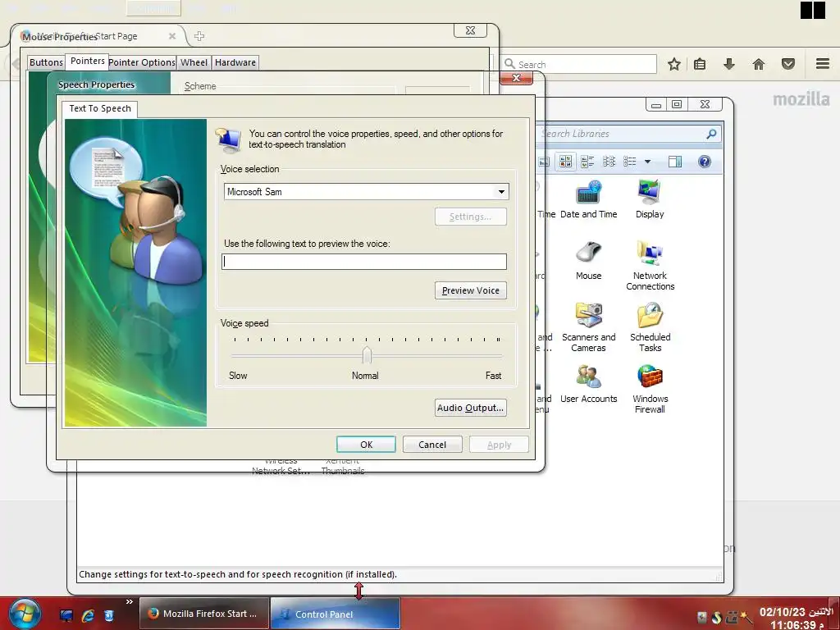Click the magic wand tray icon
The height and width of the screenshot is (630, 840).
[x=746, y=617]
